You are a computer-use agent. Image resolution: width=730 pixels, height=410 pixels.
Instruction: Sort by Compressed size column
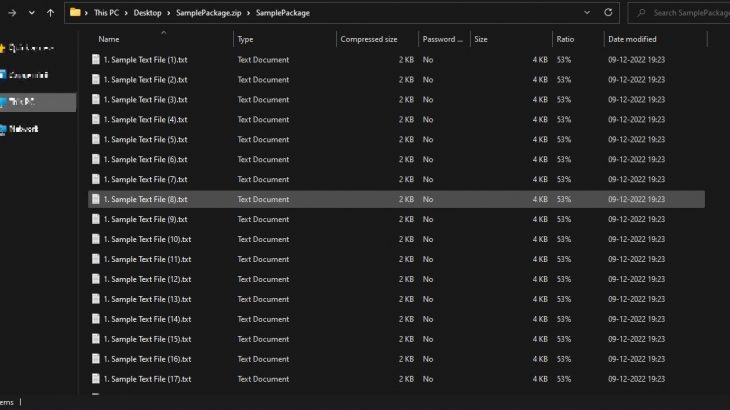(x=369, y=39)
